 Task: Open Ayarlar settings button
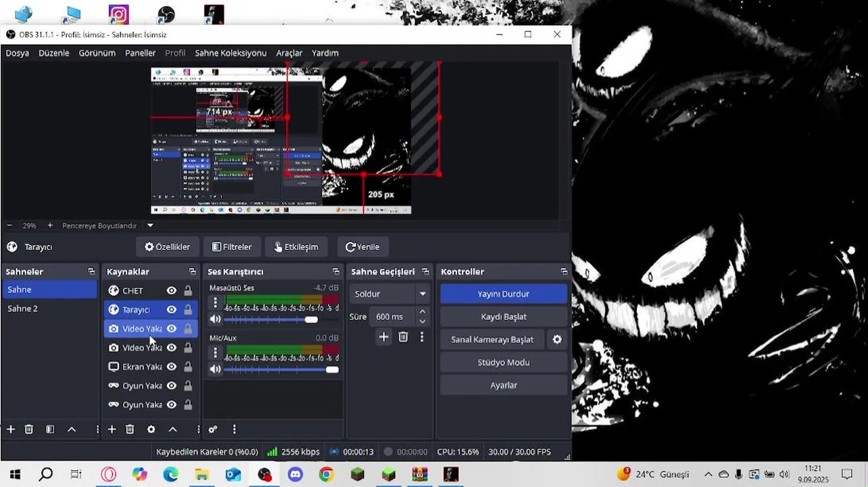coord(504,386)
